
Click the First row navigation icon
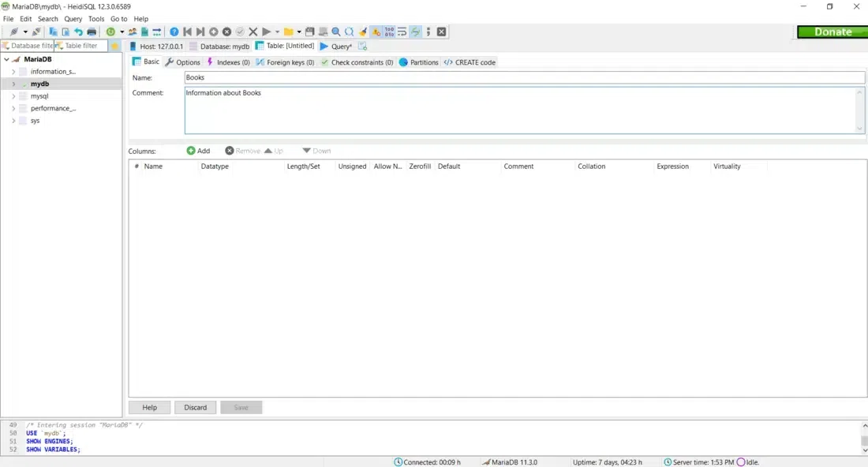(x=187, y=32)
